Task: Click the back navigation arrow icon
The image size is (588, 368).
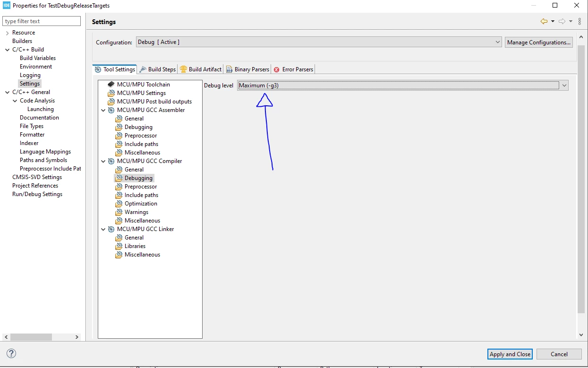Action: click(x=544, y=21)
